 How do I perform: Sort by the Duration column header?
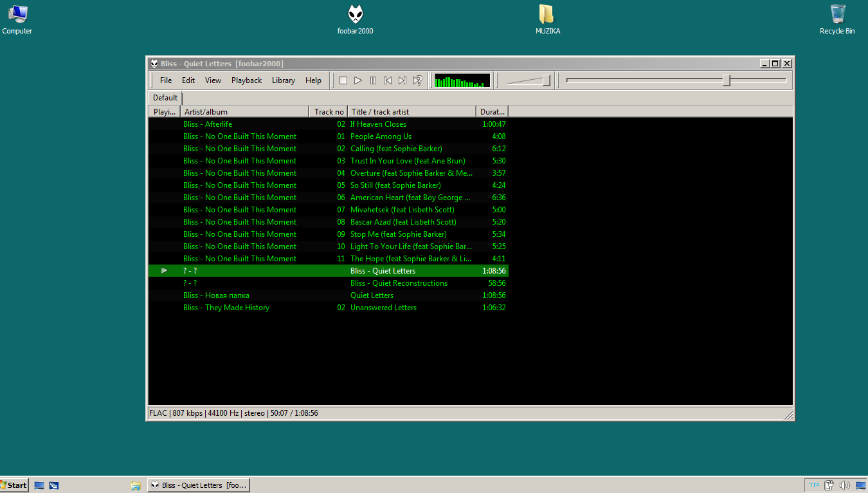click(493, 111)
